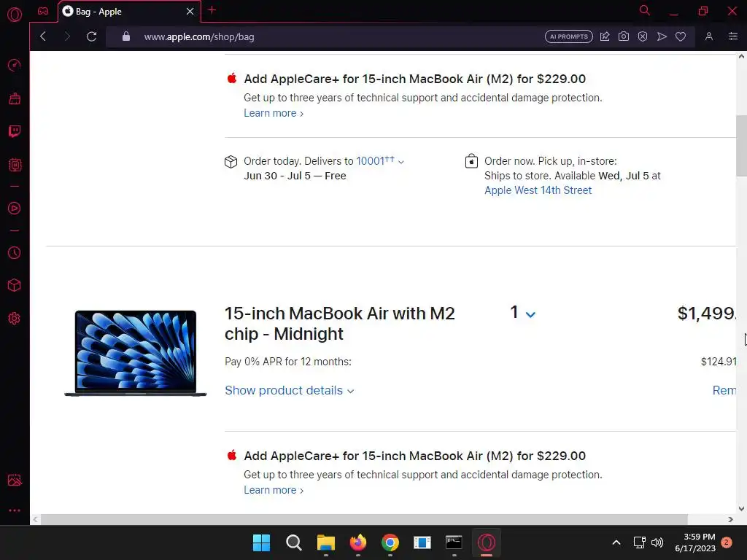Open the quantity 1 dropdown

pyautogui.click(x=522, y=313)
